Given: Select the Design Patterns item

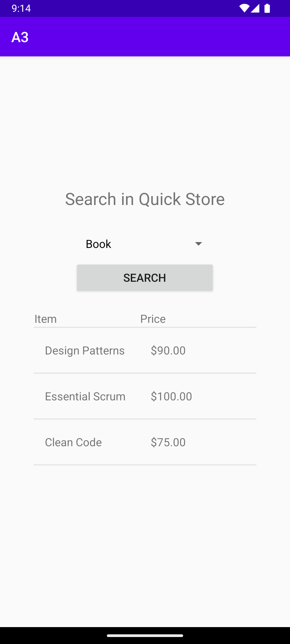Looking at the screenshot, I should click(x=85, y=350).
